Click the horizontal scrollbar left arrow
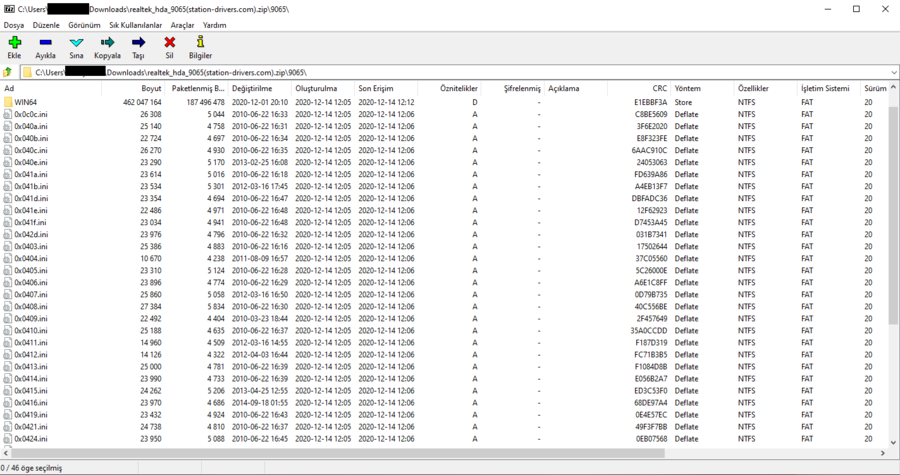Image resolution: width=900 pixels, height=475 pixels. (5, 453)
